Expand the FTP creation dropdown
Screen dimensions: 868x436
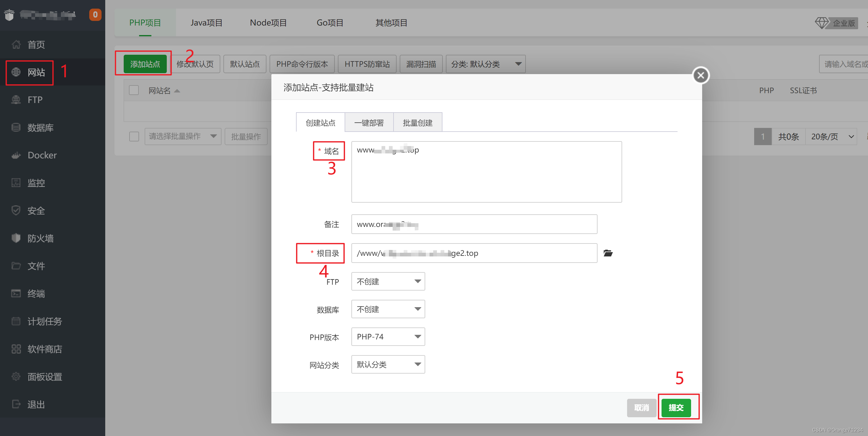[388, 281]
